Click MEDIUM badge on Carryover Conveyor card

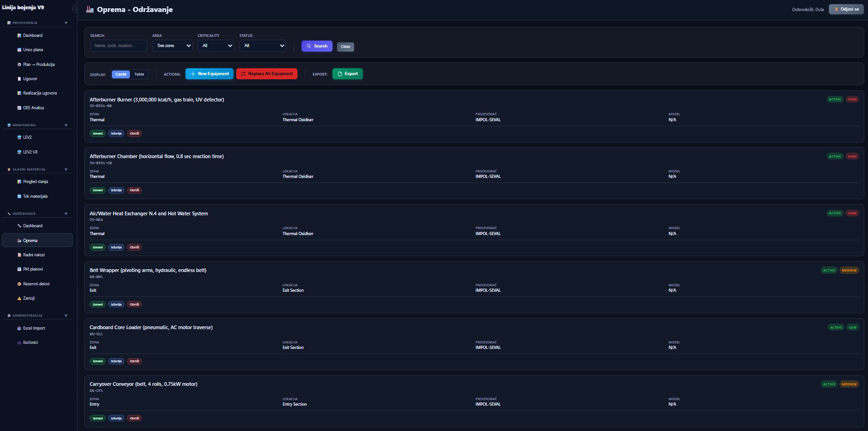(849, 384)
